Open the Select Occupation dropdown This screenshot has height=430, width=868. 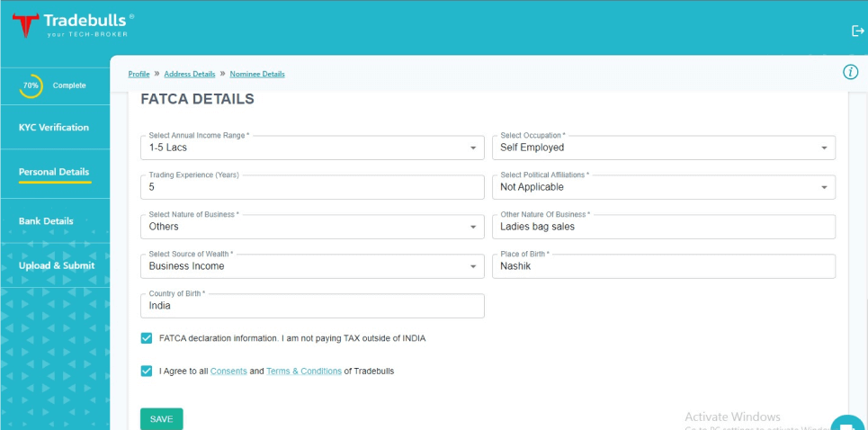coord(663,148)
